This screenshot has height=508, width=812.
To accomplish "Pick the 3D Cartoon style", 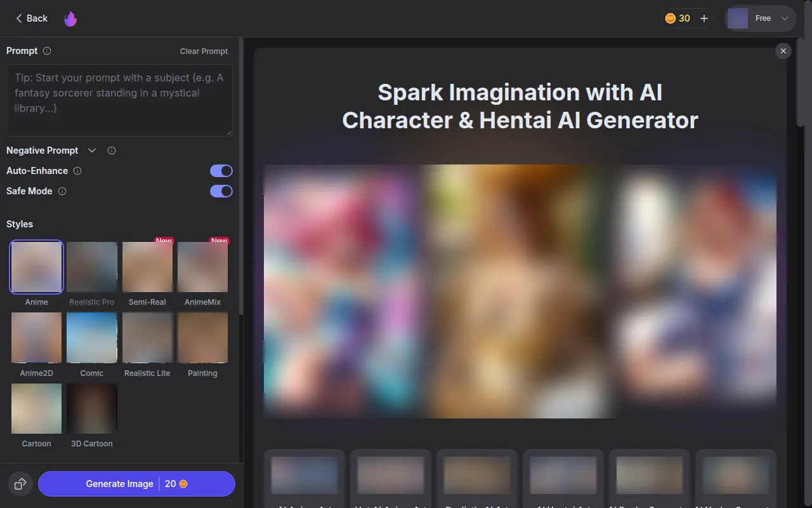I will tap(92, 409).
